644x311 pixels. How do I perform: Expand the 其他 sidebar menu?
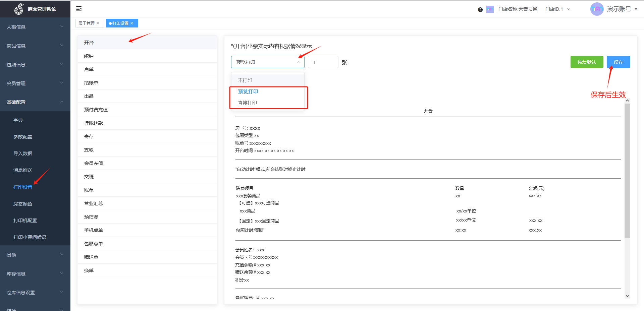(x=35, y=255)
